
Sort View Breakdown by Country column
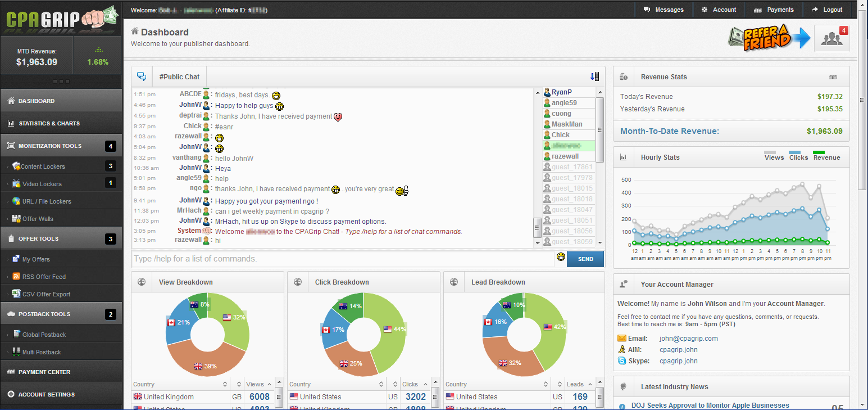[x=180, y=384]
